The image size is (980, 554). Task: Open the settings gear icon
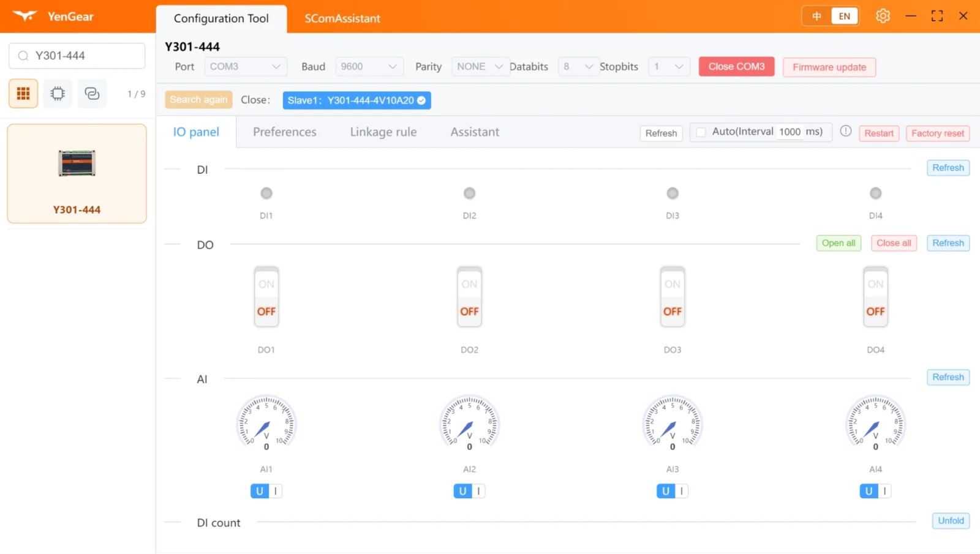tap(883, 16)
